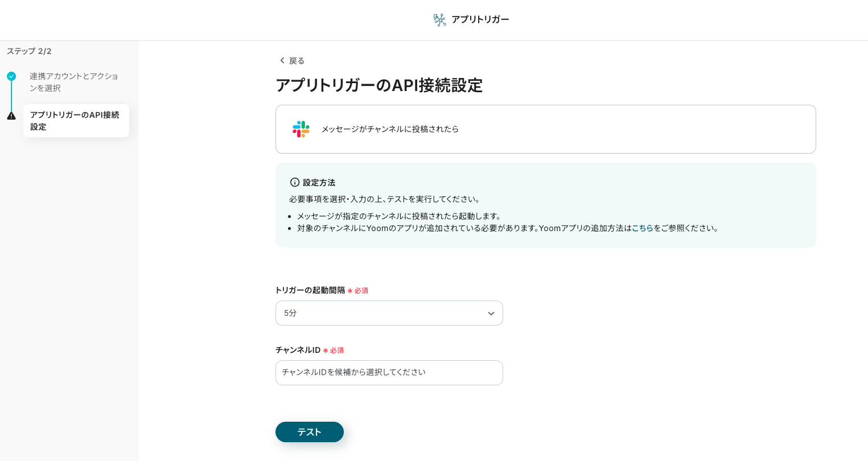Select the アプリトリガーのAPI接続設定 step

coord(76,121)
